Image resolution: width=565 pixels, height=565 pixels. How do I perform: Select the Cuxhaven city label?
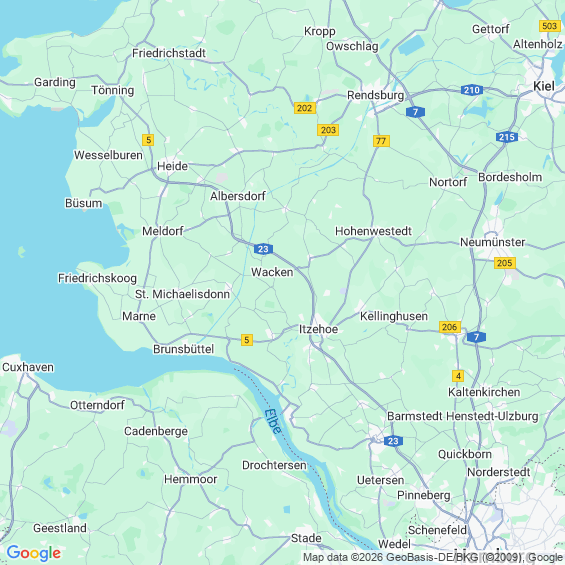[x=28, y=367]
